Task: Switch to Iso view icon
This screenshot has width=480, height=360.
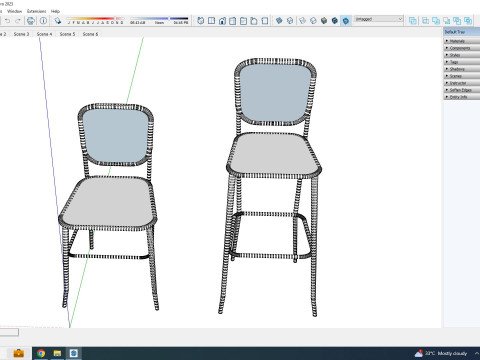Action: (200, 21)
